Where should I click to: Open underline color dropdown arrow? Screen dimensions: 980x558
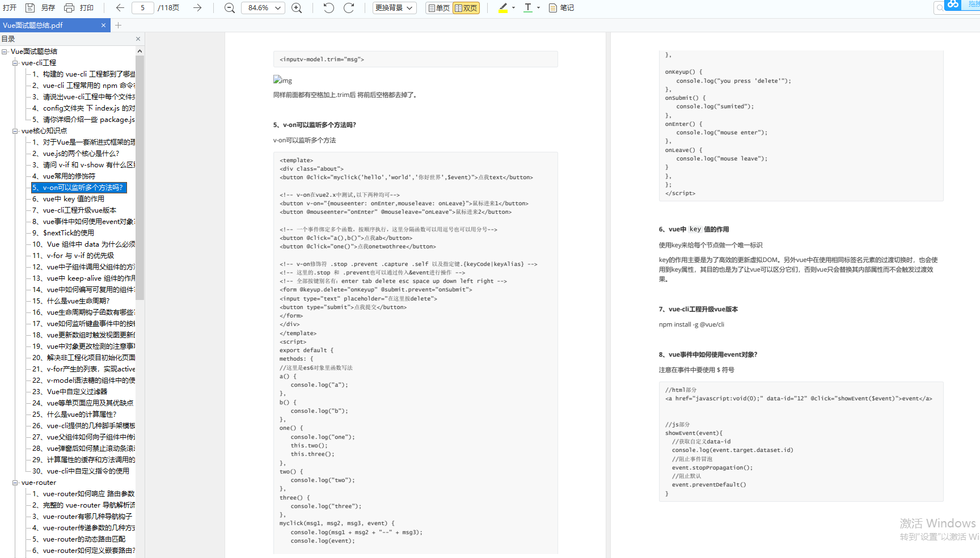click(538, 8)
